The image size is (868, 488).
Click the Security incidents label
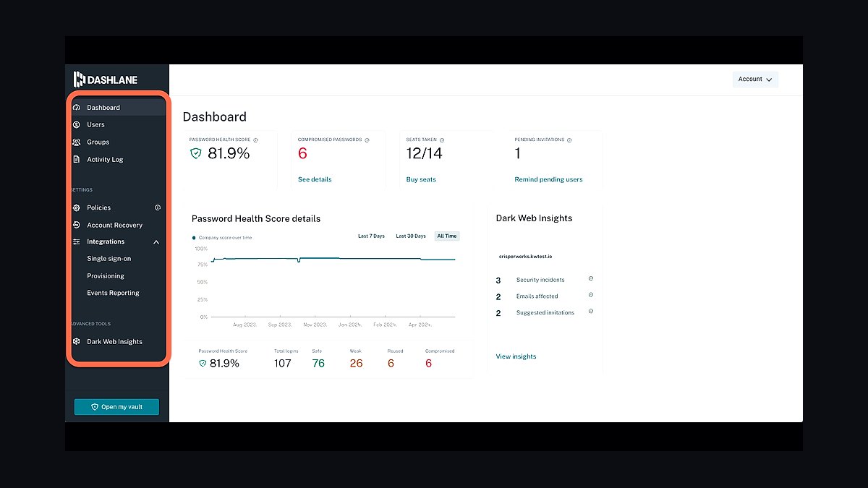click(x=540, y=280)
